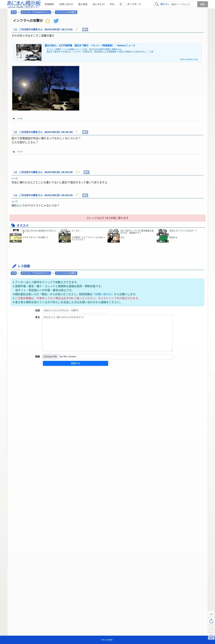215x644 pixels.
Task: Report post 3 with the 報告 button
Action: (x=86, y=172)
